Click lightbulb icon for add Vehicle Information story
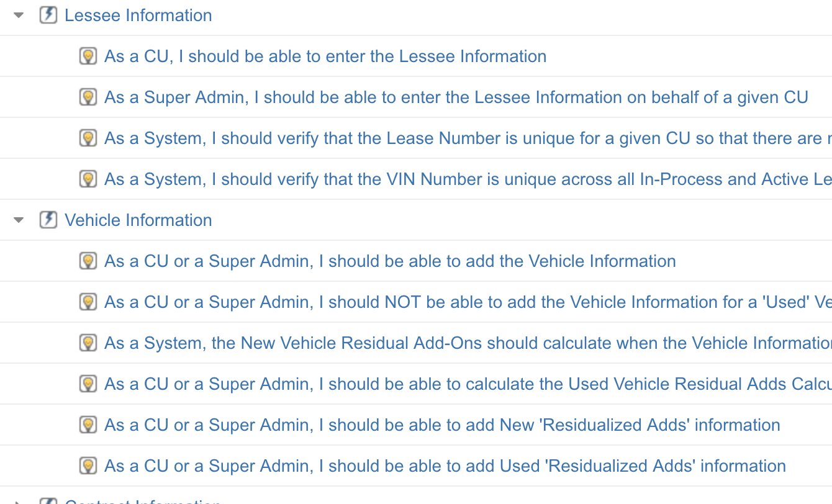This screenshot has height=504, width=832. point(88,261)
